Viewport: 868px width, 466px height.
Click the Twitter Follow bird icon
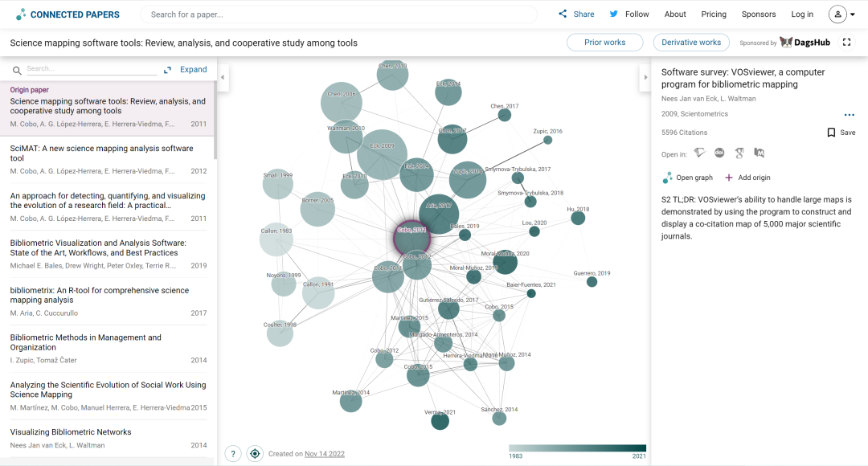(x=613, y=14)
